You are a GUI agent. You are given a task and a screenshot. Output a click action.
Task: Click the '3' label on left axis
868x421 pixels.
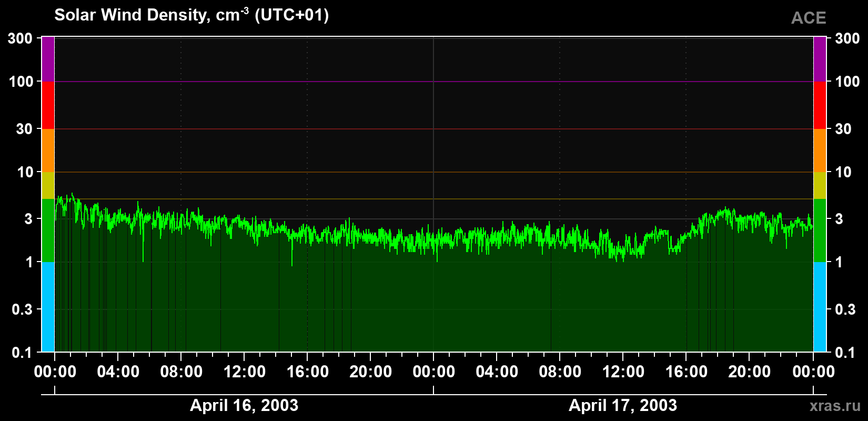click(29, 218)
